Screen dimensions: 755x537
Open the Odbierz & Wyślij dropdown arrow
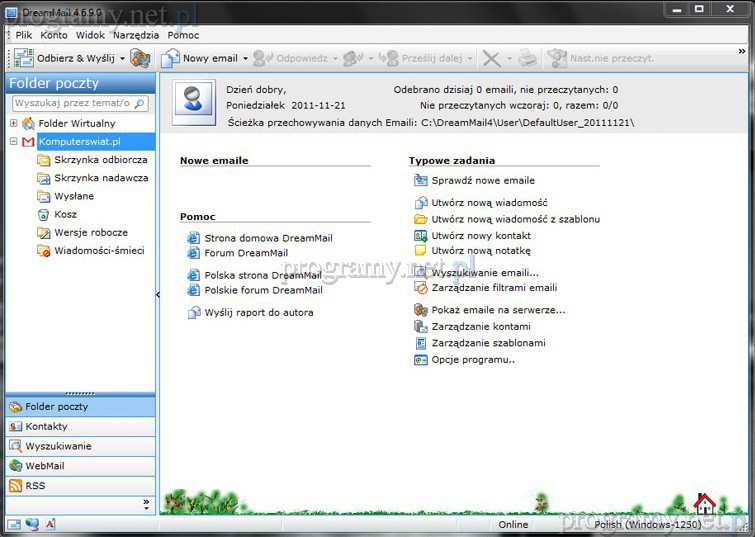(123, 59)
